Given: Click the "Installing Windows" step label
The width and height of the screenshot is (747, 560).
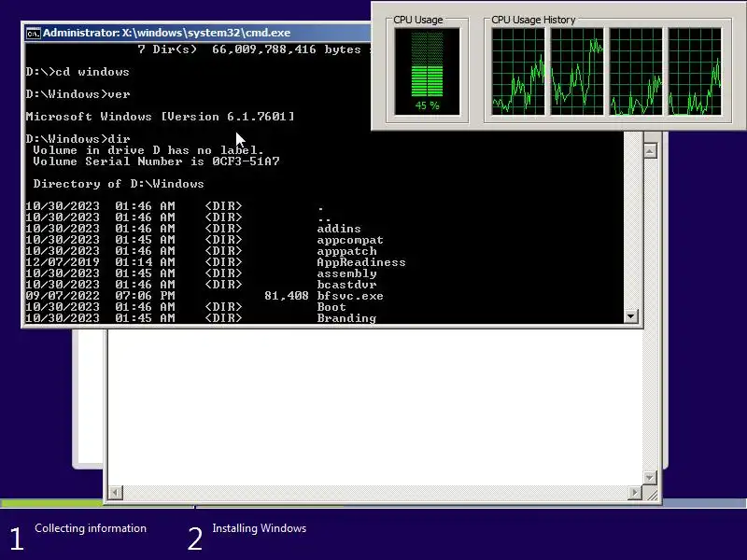Looking at the screenshot, I should 260,528.
